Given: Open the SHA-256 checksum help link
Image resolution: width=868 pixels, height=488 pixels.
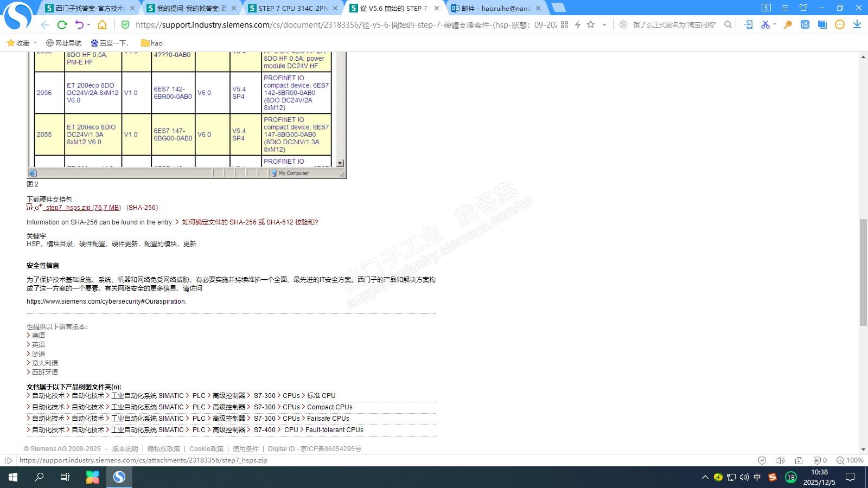Looking at the screenshot, I should point(250,222).
